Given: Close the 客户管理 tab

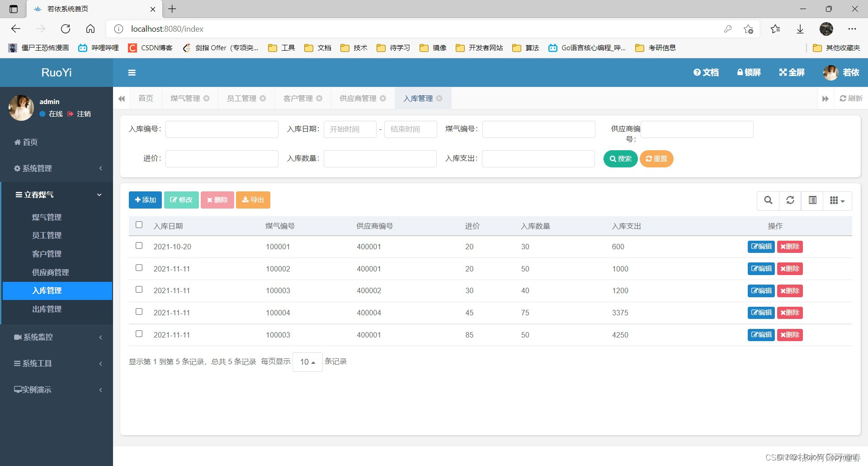Looking at the screenshot, I should click(320, 98).
